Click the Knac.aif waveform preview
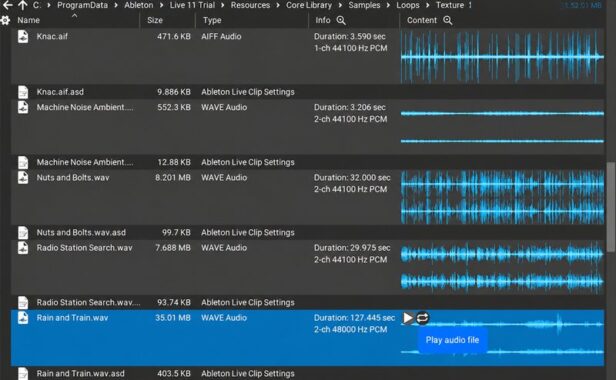 [x=502, y=57]
